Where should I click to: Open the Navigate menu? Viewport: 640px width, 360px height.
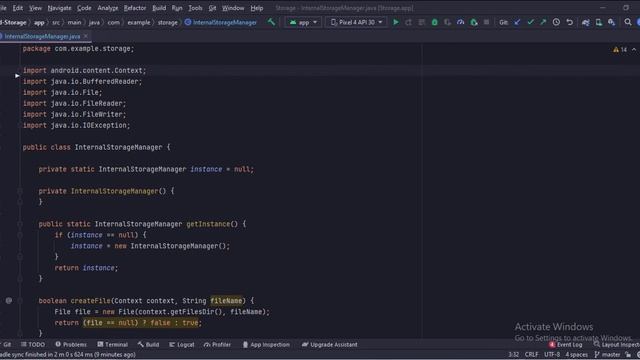pos(59,8)
